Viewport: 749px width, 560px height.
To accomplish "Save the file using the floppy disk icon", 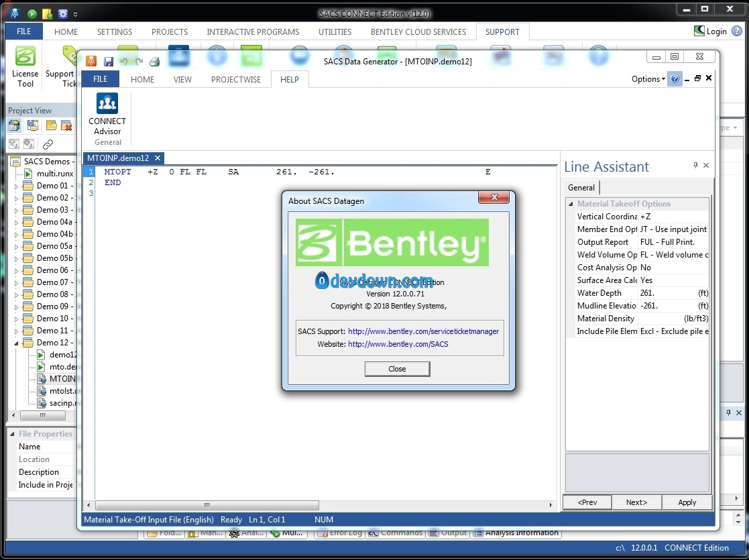I will pyautogui.click(x=109, y=61).
